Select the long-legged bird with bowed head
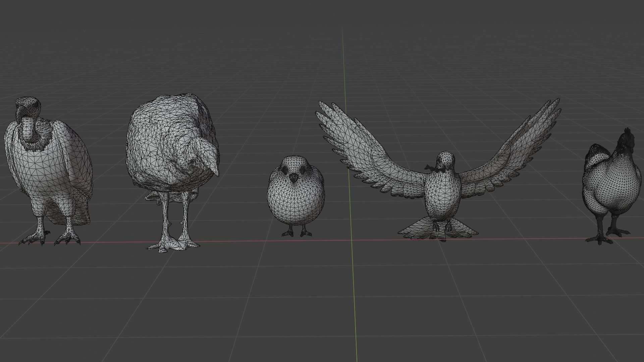Image resolution: width=644 pixels, height=362 pixels. (172, 173)
